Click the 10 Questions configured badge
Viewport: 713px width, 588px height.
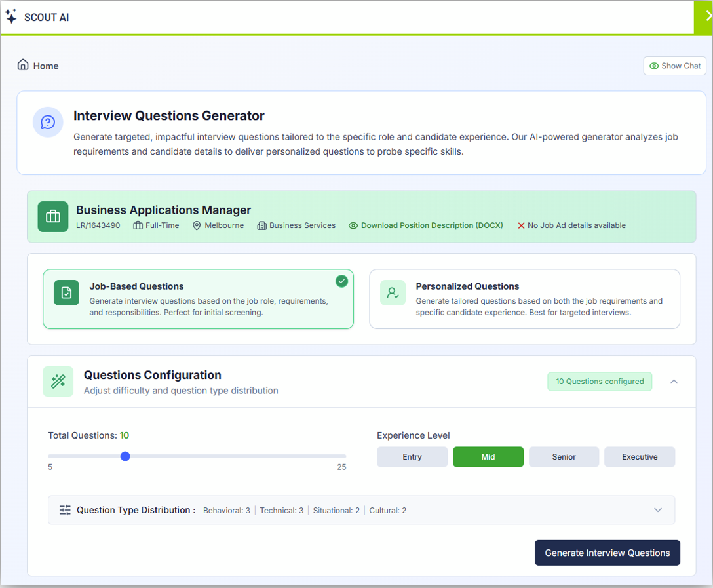click(x=600, y=382)
